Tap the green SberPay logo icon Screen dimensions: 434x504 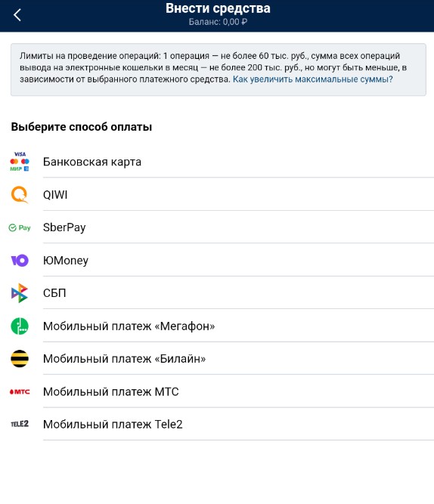(x=20, y=227)
